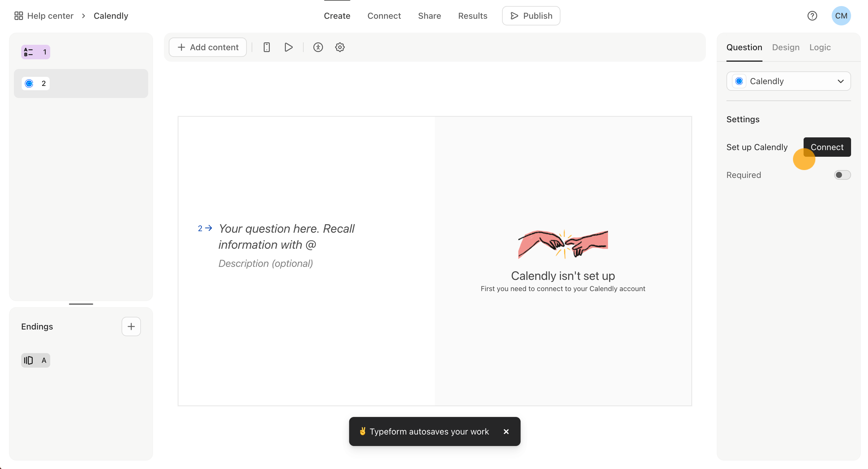Open accessibility checker icon
Screen dimensions: 868x469
tap(318, 47)
